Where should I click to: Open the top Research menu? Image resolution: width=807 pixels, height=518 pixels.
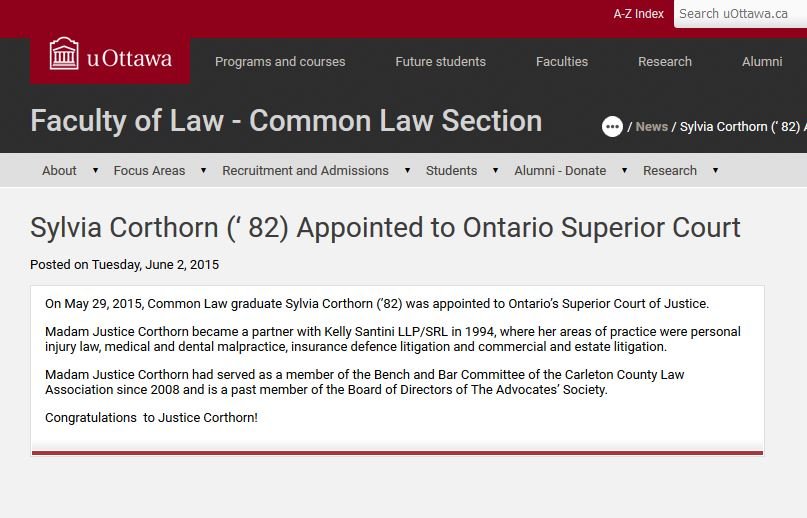[x=665, y=62]
